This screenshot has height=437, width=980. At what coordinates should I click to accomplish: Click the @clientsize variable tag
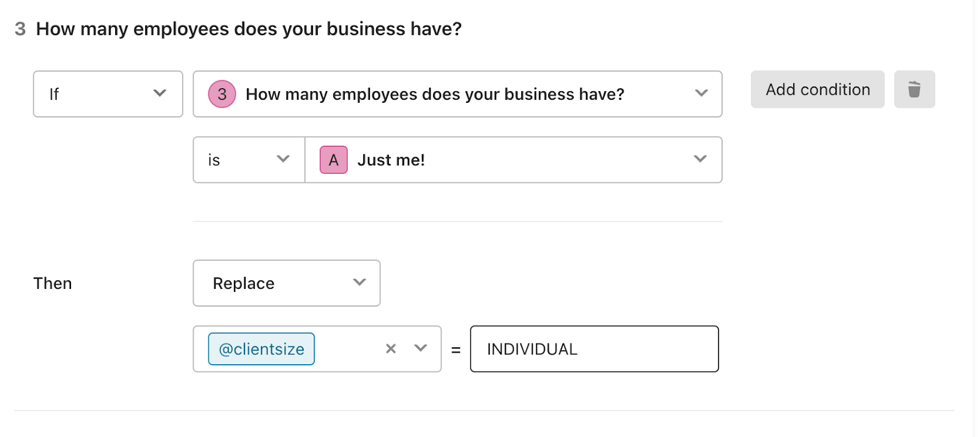pyautogui.click(x=262, y=349)
